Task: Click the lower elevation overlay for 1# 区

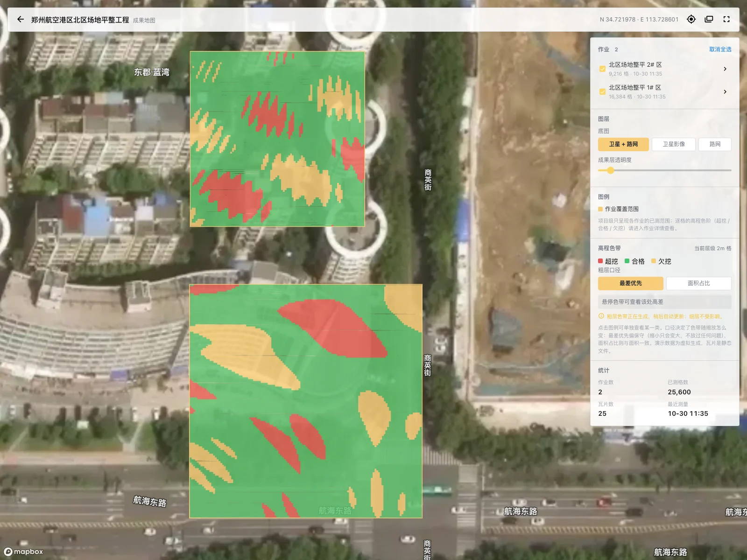Action: pyautogui.click(x=306, y=401)
